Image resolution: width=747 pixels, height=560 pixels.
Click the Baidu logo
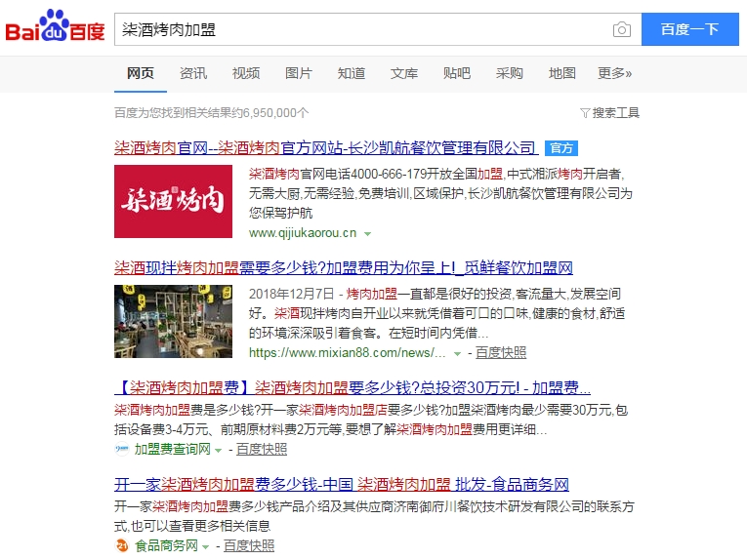coord(56,29)
